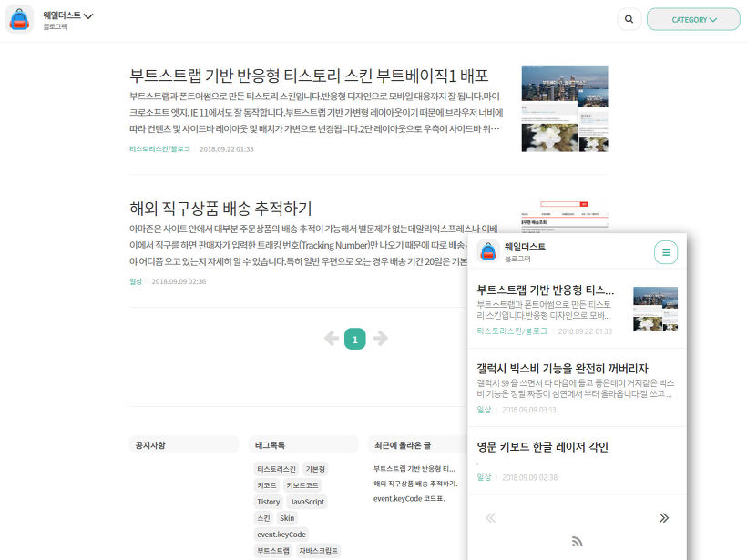Click the 자바스크립트 tag
Viewport: 747px width, 560px height.
(318, 551)
